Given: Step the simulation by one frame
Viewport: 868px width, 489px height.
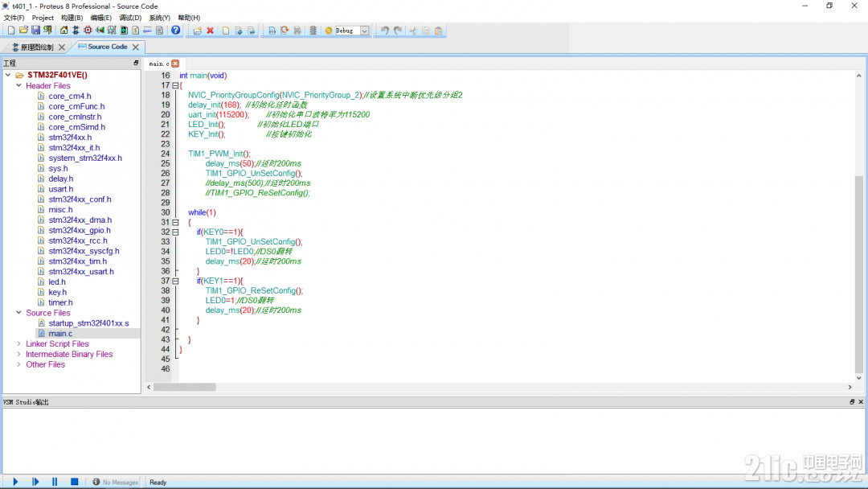Looking at the screenshot, I should [35, 482].
